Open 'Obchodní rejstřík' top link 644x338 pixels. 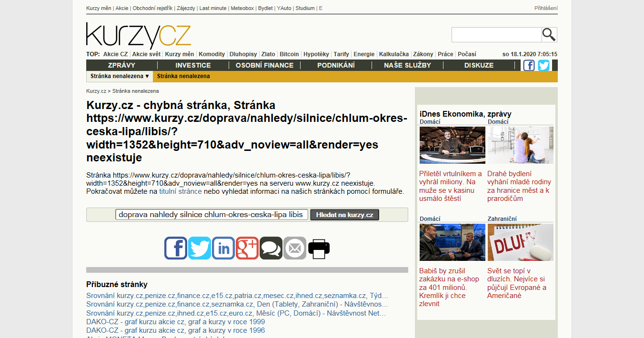152,8
